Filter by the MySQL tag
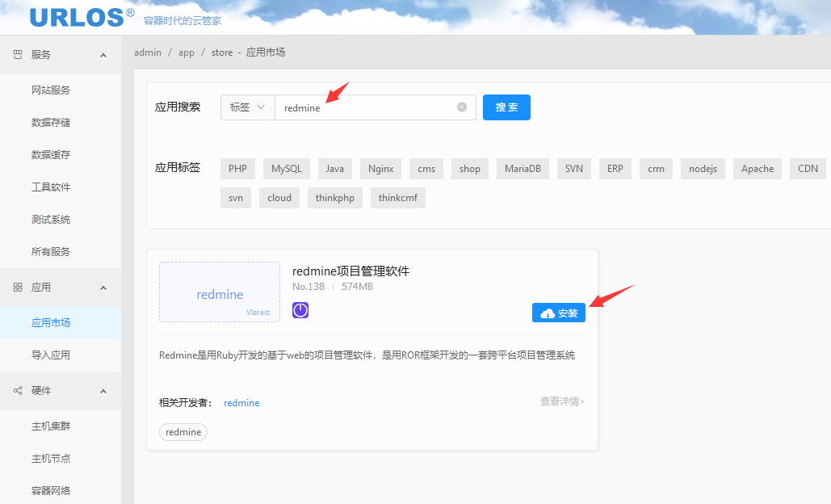Viewport: 831px width, 504px height. tap(286, 169)
